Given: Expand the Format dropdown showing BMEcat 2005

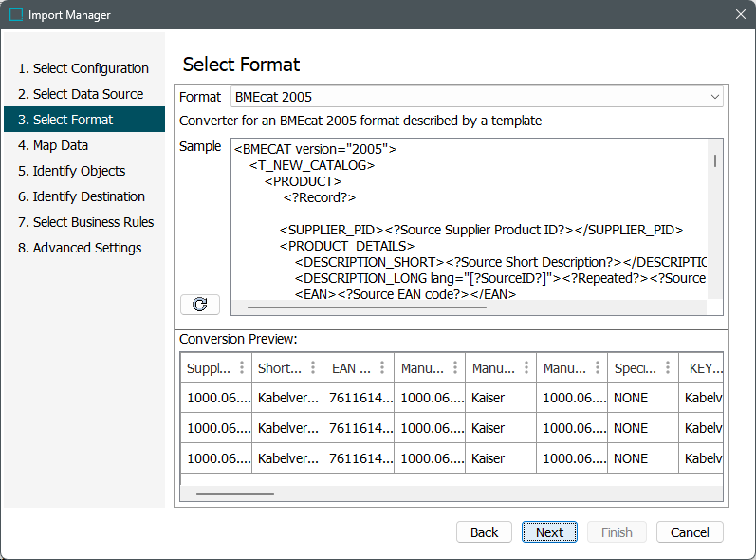Looking at the screenshot, I should (715, 97).
